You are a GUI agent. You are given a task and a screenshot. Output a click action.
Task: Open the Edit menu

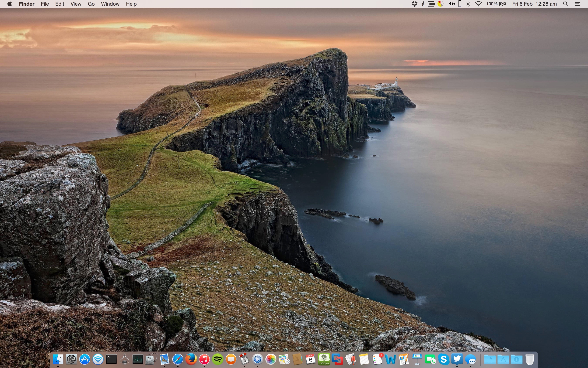[x=59, y=4]
